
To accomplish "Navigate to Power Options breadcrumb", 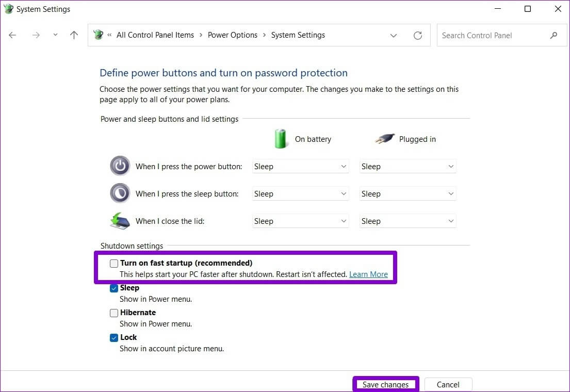I will tap(232, 35).
